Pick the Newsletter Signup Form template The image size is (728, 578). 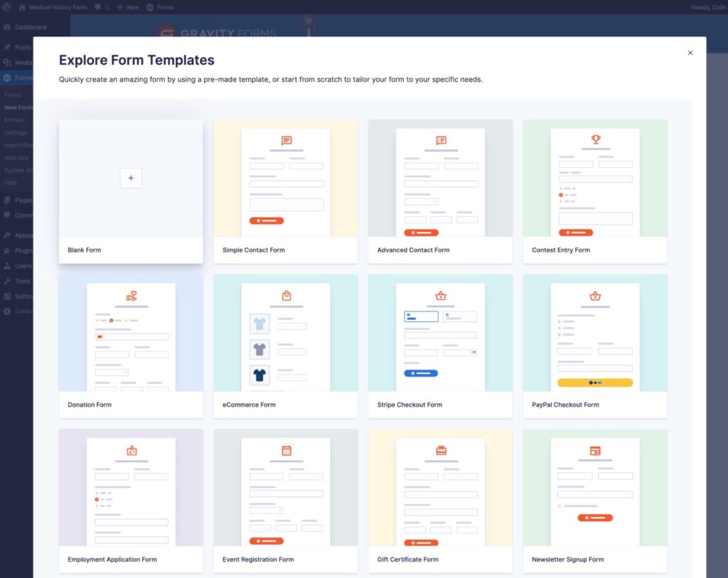click(x=594, y=499)
